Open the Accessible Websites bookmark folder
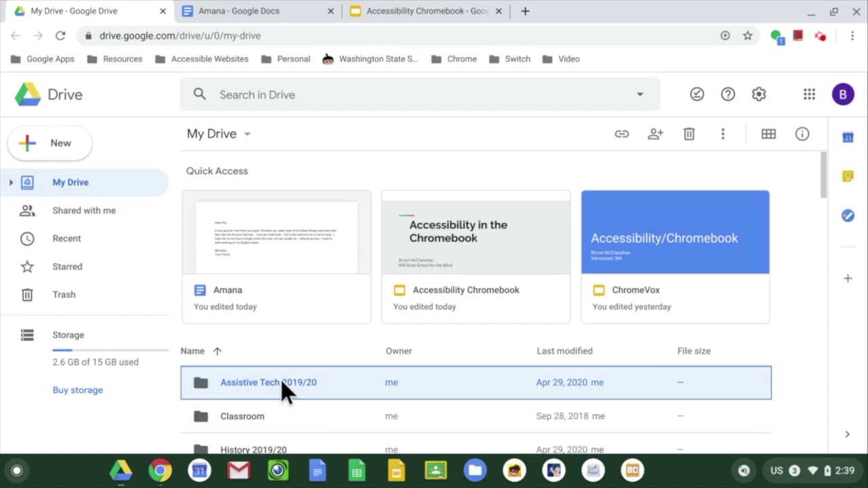The width and height of the screenshot is (868, 488). pyautogui.click(x=201, y=59)
